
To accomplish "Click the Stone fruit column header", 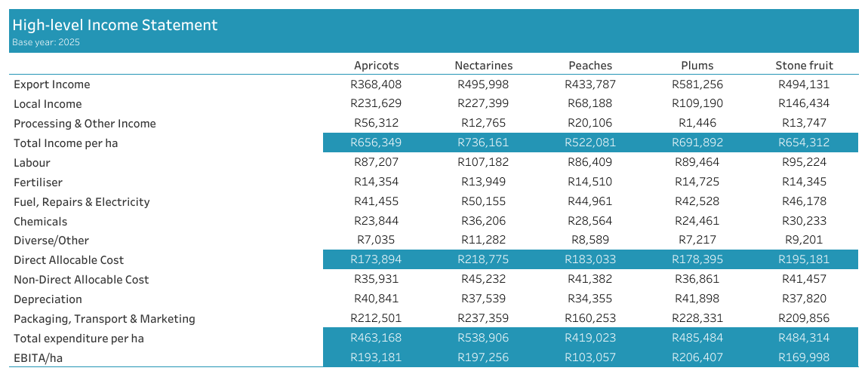I will tap(804, 66).
